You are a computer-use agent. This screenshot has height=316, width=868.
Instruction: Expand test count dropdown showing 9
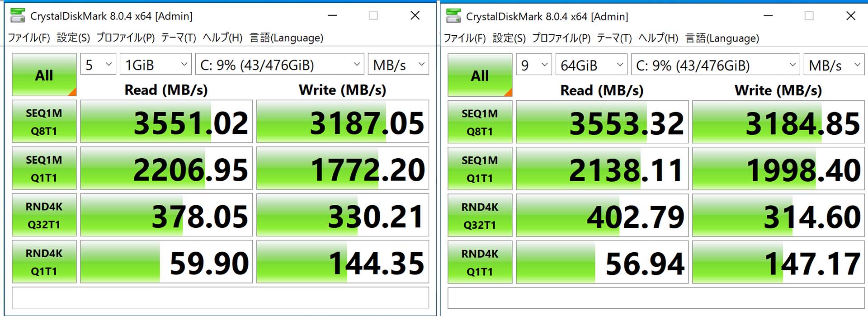(x=534, y=65)
